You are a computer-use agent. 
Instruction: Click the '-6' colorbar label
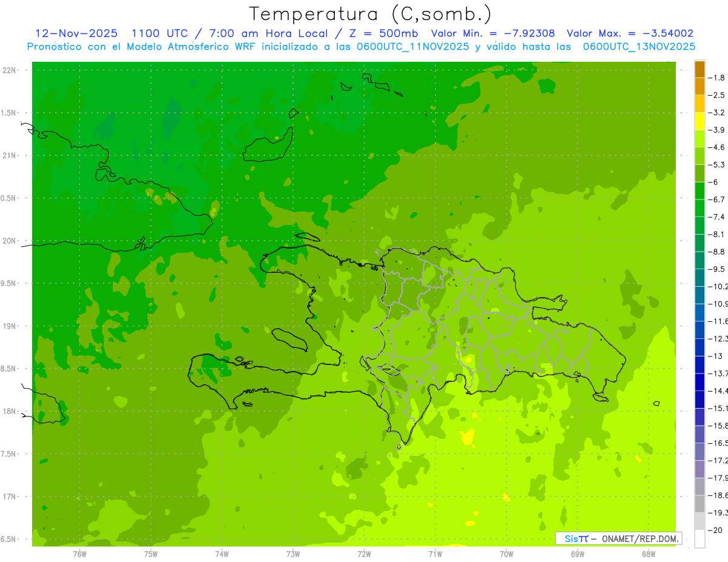713,182
